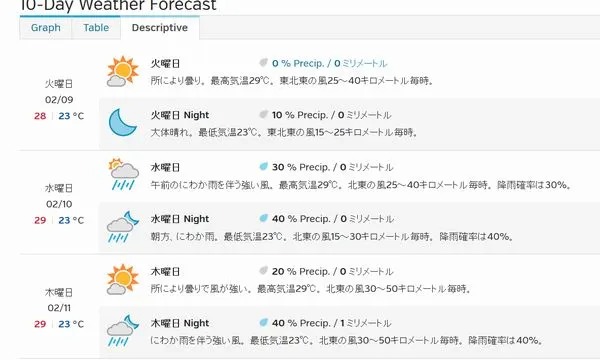Click the 10-Day Weather Forecast heading

[118, 5]
